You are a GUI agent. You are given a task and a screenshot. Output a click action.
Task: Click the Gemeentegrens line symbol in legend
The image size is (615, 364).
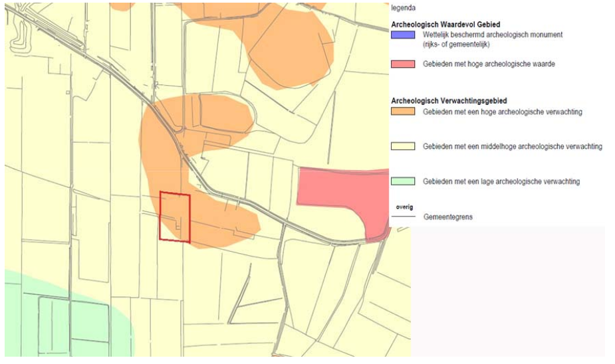click(x=404, y=217)
